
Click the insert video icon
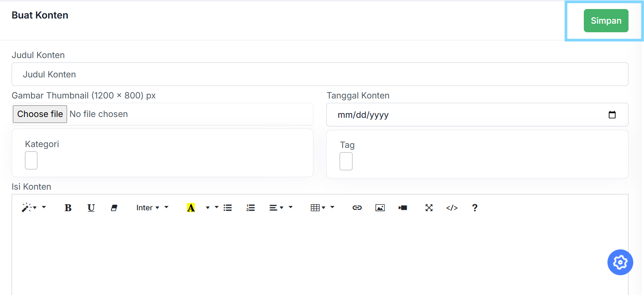click(403, 208)
